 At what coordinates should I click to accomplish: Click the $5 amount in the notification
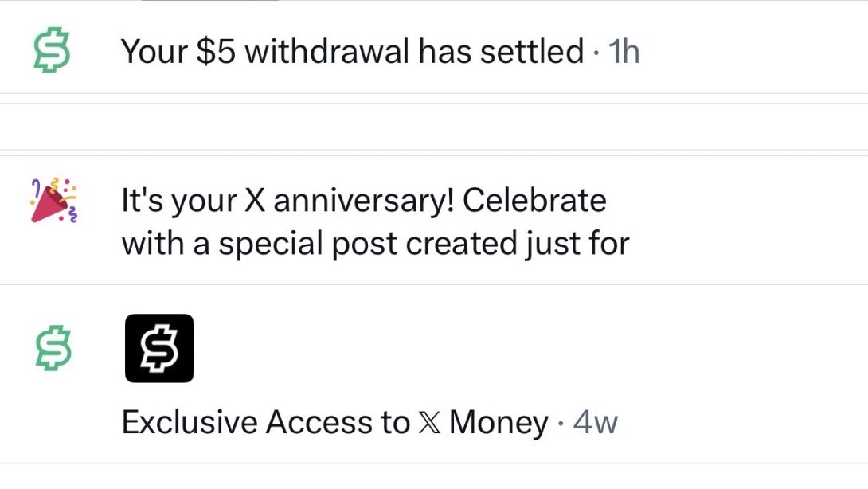[216, 52]
